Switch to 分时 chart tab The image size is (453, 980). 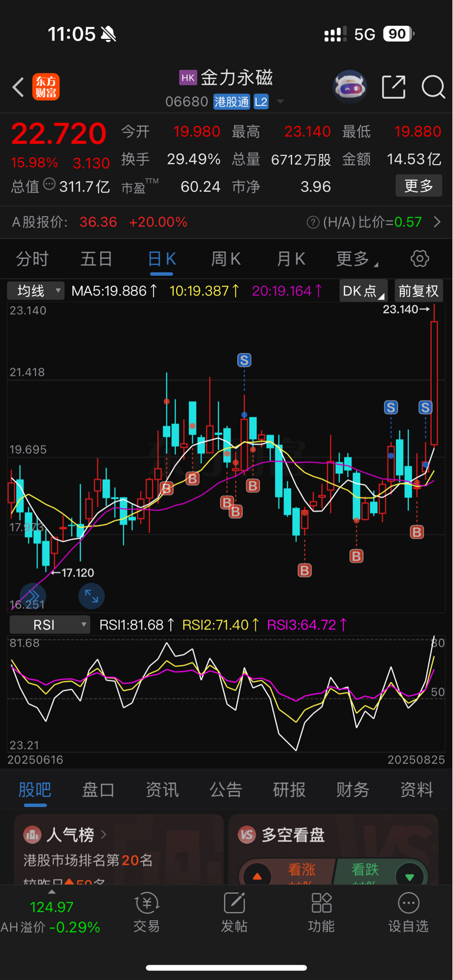click(32, 258)
